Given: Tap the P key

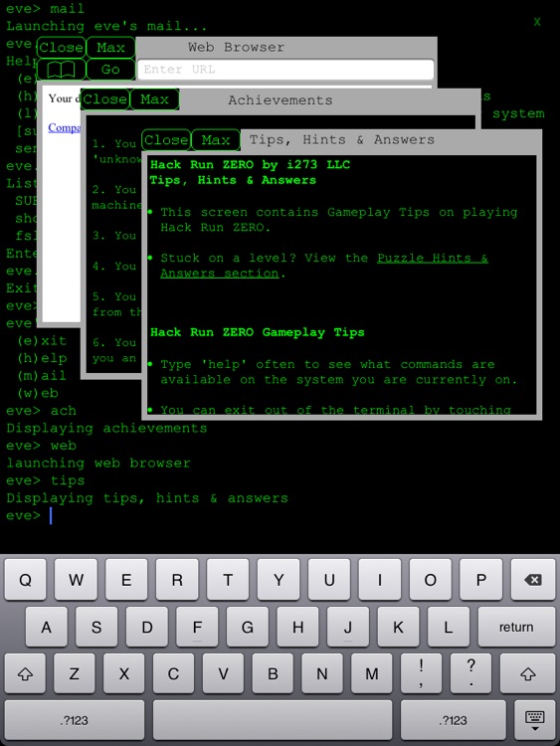Looking at the screenshot, I should pyautogui.click(x=481, y=580).
